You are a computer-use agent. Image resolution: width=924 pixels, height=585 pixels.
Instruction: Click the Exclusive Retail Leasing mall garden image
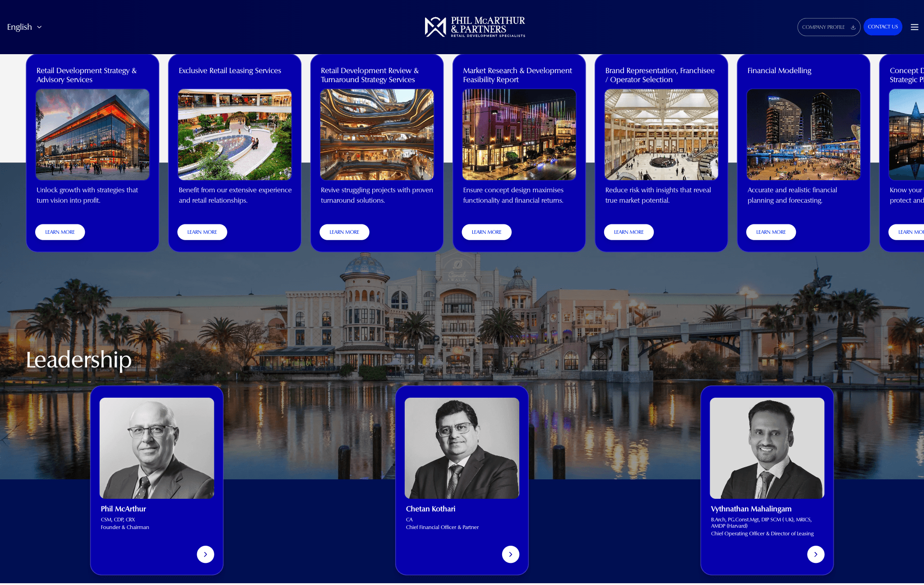point(235,135)
